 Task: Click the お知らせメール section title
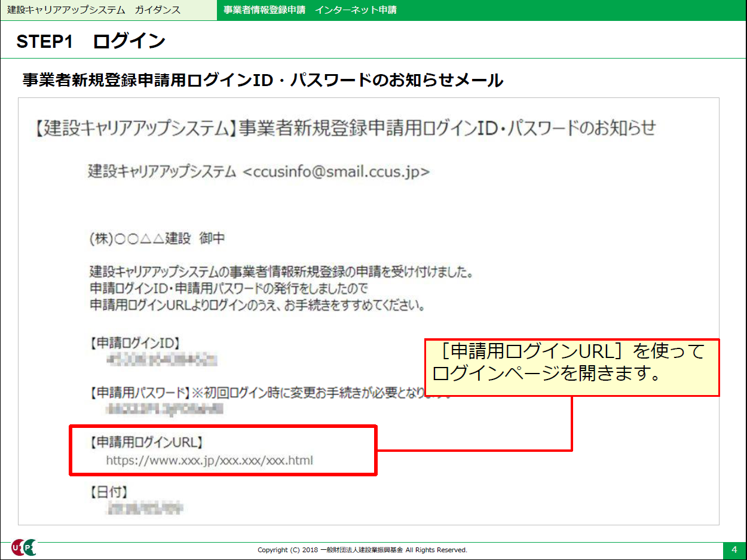click(262, 81)
